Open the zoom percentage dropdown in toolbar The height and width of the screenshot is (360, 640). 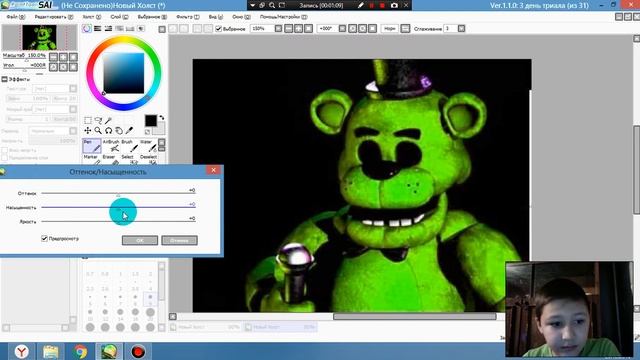pos(278,29)
